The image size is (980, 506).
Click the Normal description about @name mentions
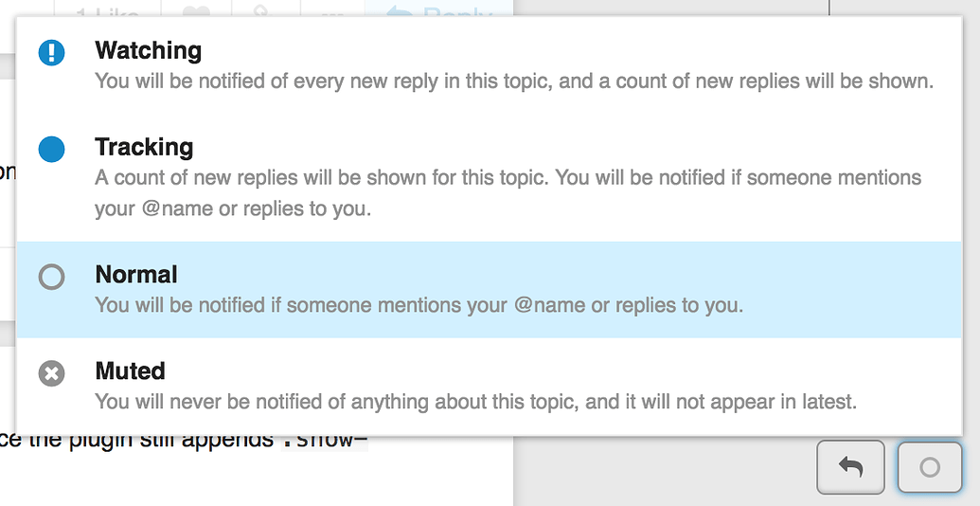(x=419, y=305)
